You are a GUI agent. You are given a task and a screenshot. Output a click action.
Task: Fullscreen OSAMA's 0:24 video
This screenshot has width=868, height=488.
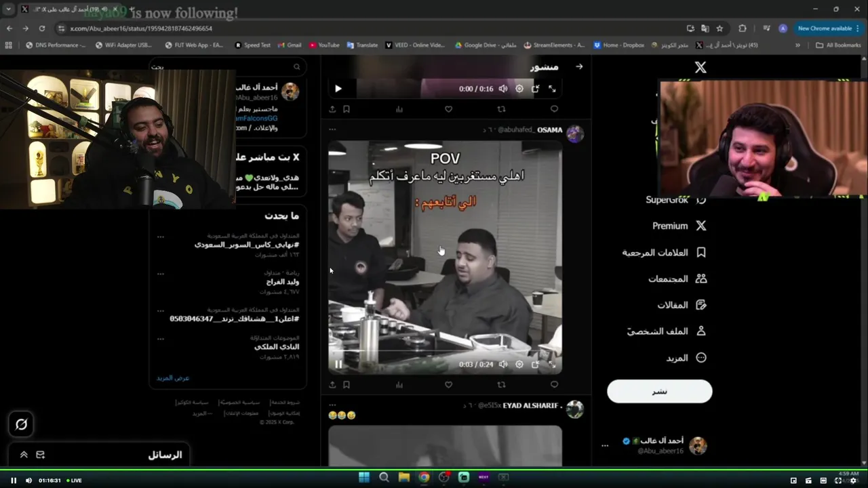click(552, 364)
